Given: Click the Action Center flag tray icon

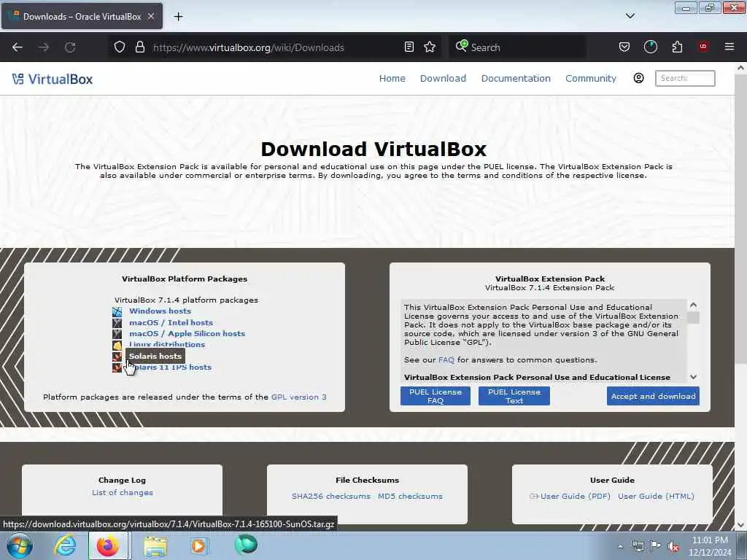Looking at the screenshot, I should [656, 546].
